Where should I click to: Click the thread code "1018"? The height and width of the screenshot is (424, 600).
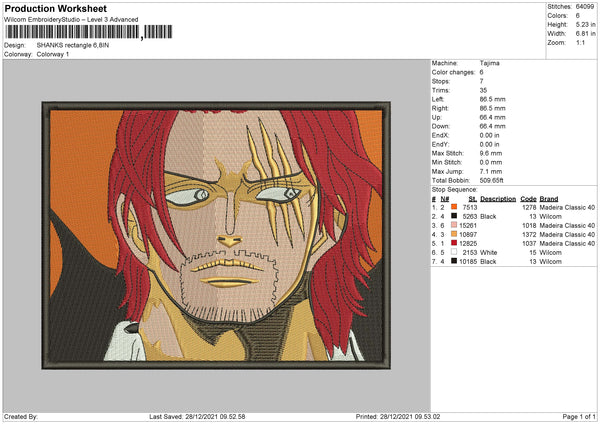[529, 225]
